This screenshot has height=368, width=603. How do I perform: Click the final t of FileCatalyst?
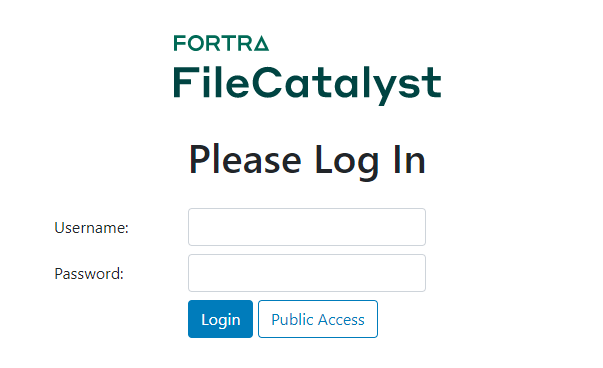click(x=433, y=83)
